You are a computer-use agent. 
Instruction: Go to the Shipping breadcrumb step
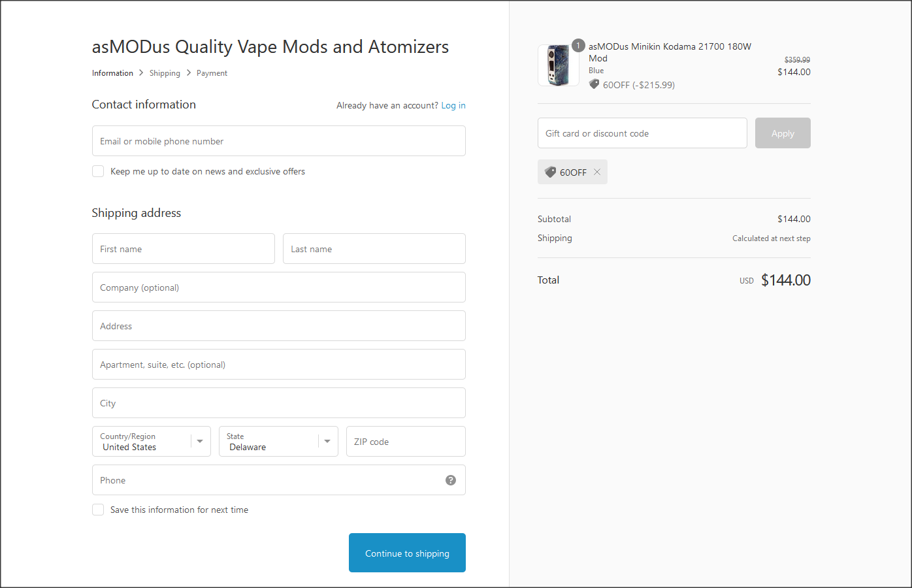[165, 73]
